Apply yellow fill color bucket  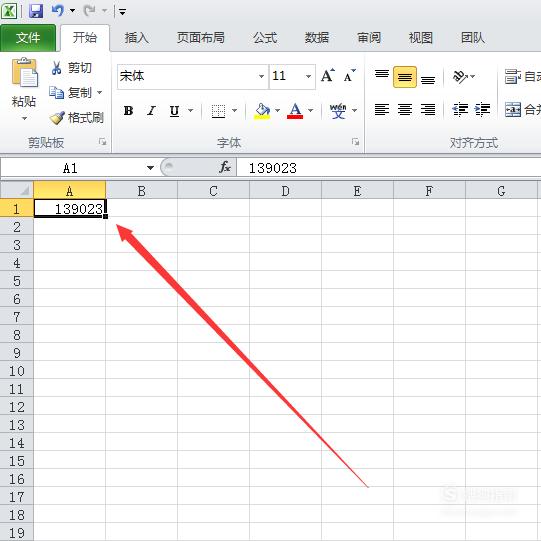click(262, 111)
